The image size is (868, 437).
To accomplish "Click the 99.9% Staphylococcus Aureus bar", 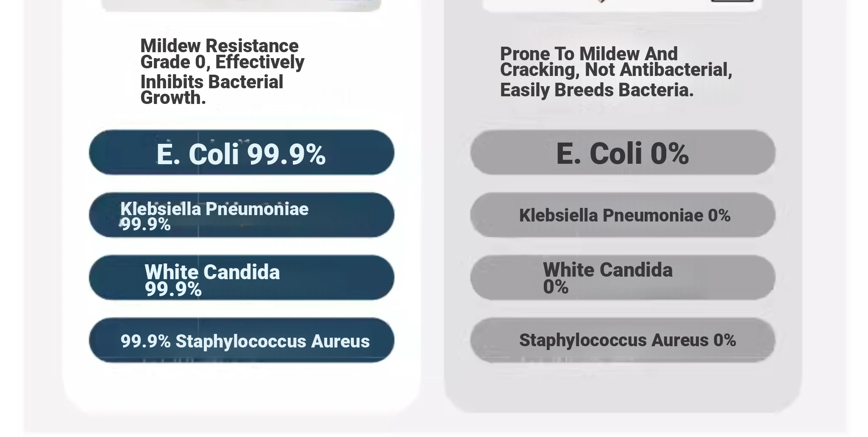I will (x=241, y=340).
